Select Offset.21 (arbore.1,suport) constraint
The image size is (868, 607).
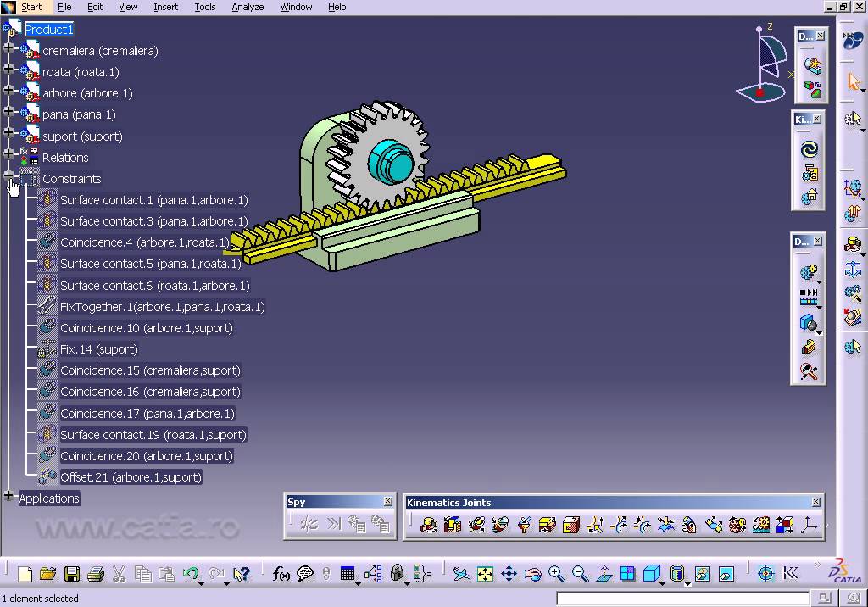coord(131,477)
